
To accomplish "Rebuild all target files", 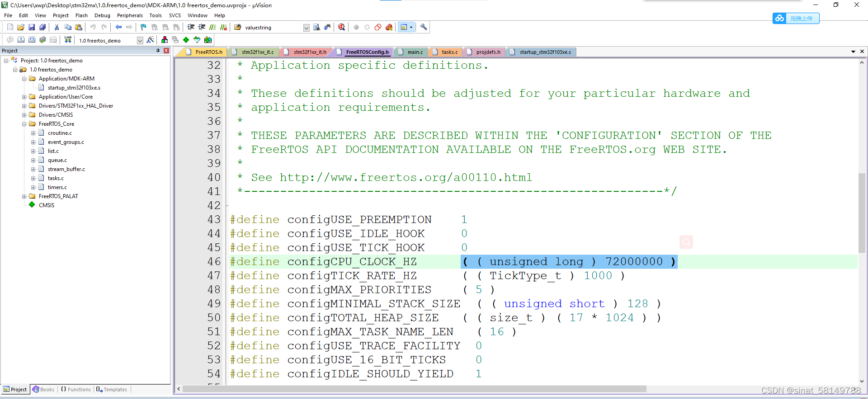I will coord(32,40).
